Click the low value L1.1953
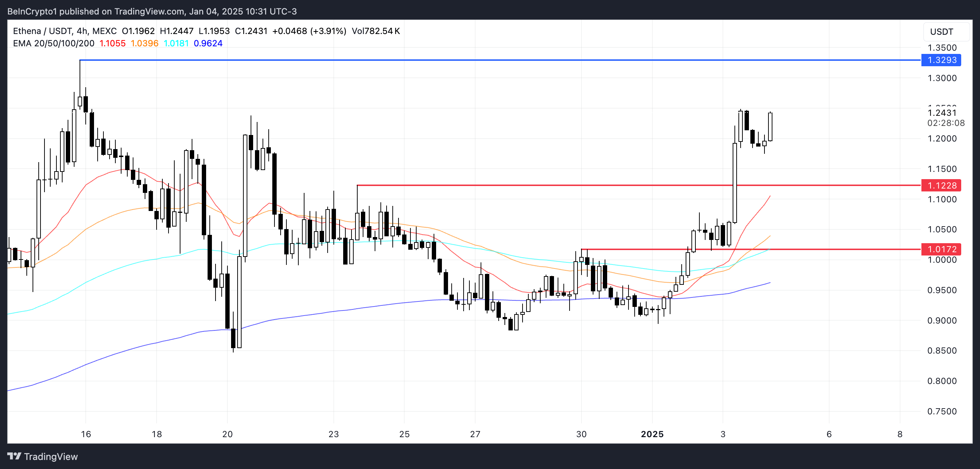The height and width of the screenshot is (469, 980). point(214,31)
